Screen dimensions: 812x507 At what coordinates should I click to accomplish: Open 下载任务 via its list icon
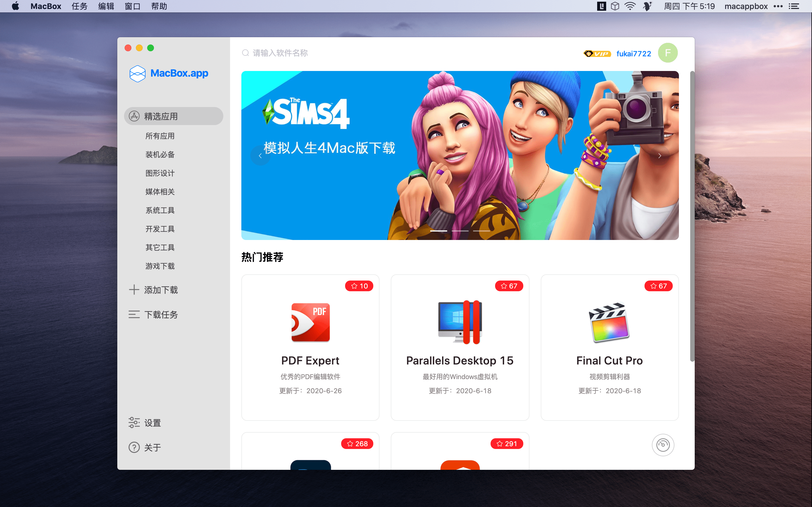(x=134, y=314)
